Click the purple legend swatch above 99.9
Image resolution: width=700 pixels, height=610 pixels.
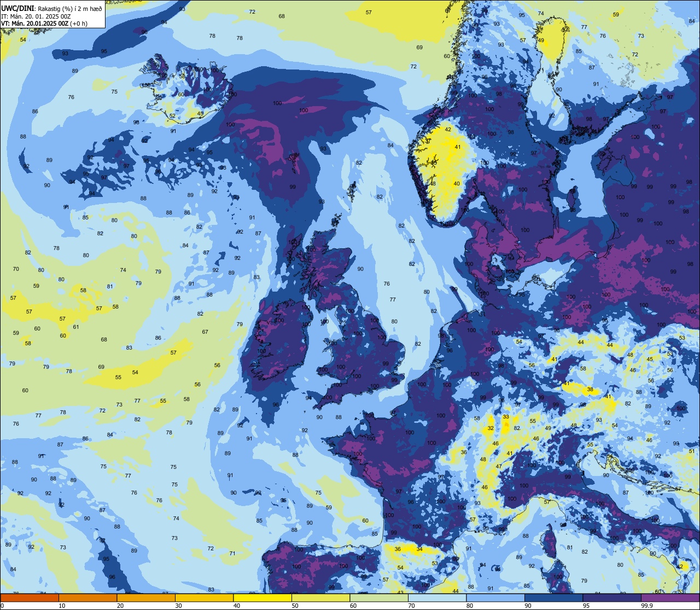tap(670, 598)
